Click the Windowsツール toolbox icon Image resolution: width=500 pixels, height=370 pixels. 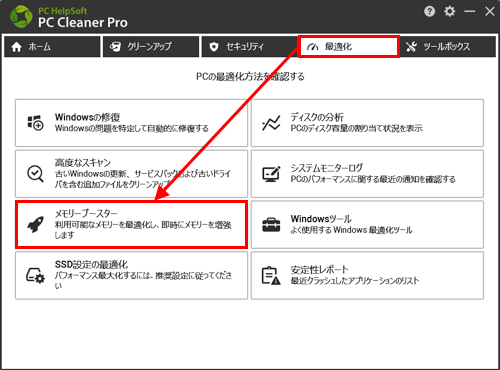click(271, 225)
